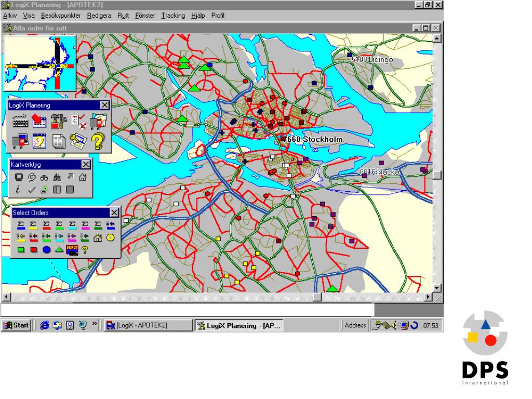Select the binoculars tool in Kartverktyg
Image resolution: width=532 pixels, height=399 pixels.
point(44,178)
